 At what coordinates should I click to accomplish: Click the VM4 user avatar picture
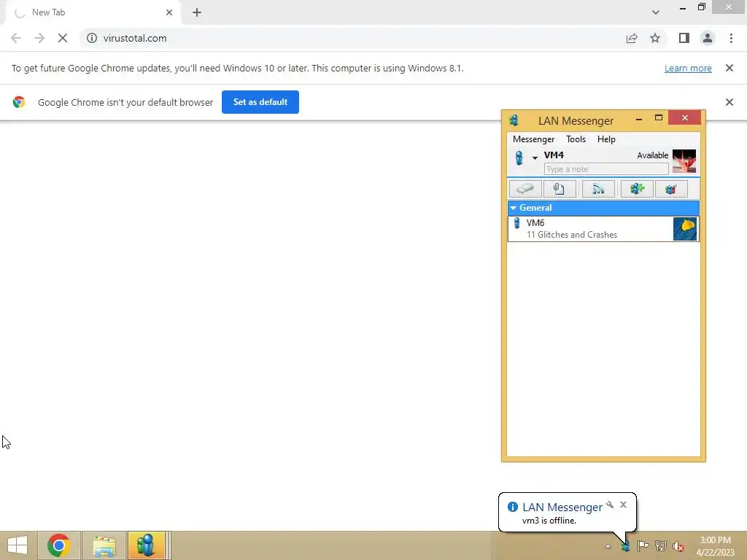684,161
